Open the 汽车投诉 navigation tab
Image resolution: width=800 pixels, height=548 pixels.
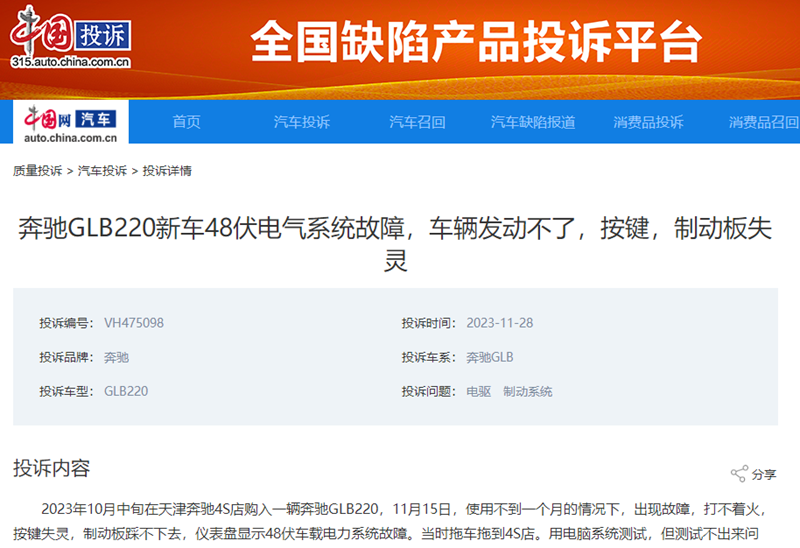tap(302, 122)
